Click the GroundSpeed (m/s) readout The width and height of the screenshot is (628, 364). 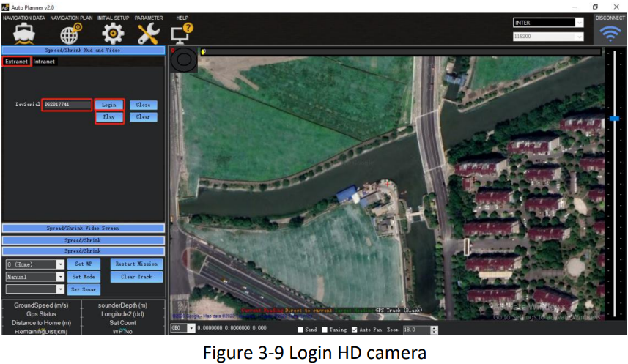click(41, 305)
